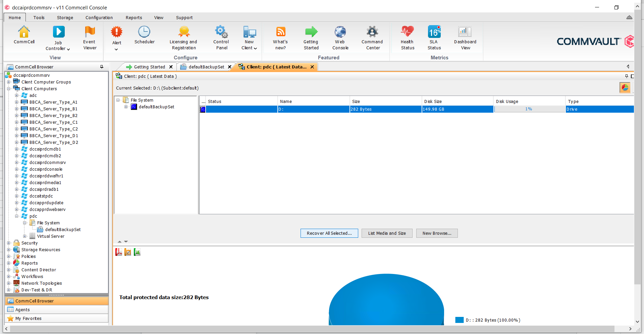Expand the Storage Resources node
The height and width of the screenshot is (334, 644).
9,250
